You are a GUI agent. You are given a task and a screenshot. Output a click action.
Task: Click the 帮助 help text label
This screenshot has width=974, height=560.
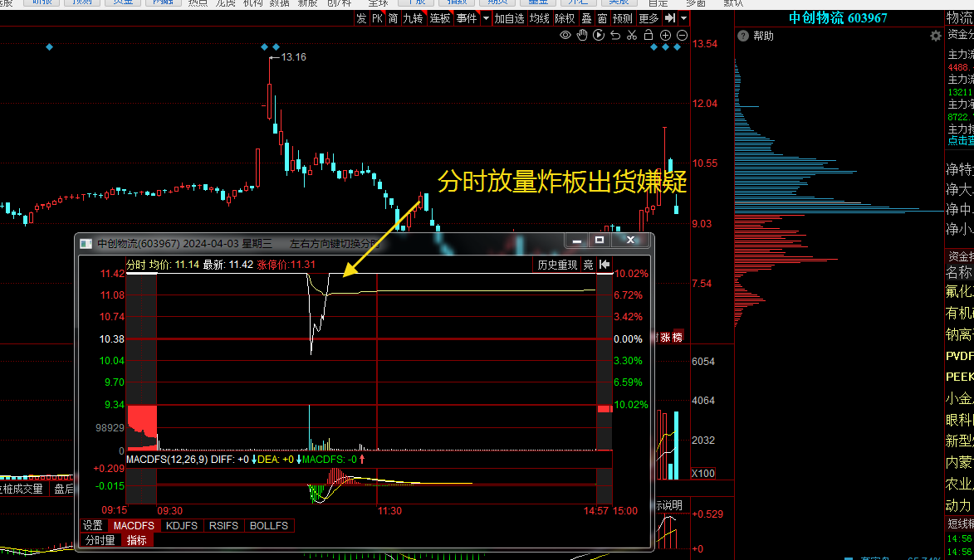click(763, 36)
